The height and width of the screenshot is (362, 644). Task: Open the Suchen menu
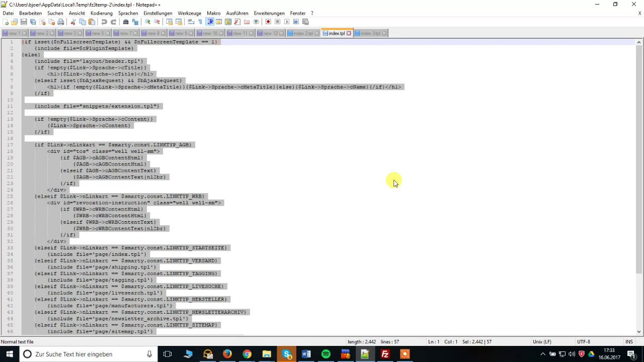pyautogui.click(x=55, y=13)
